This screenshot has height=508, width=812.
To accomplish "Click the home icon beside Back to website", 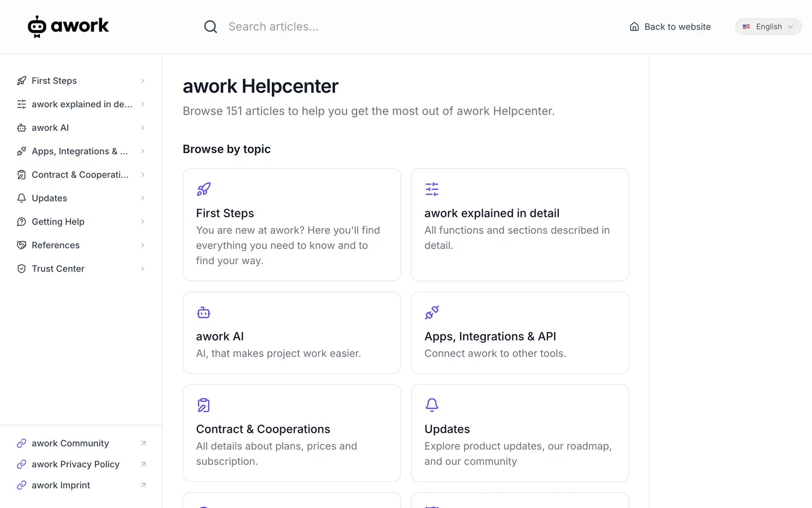I will [x=634, y=27].
